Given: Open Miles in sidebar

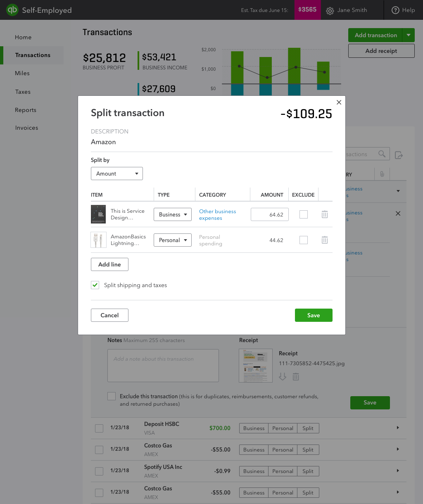Looking at the screenshot, I should (x=22, y=73).
